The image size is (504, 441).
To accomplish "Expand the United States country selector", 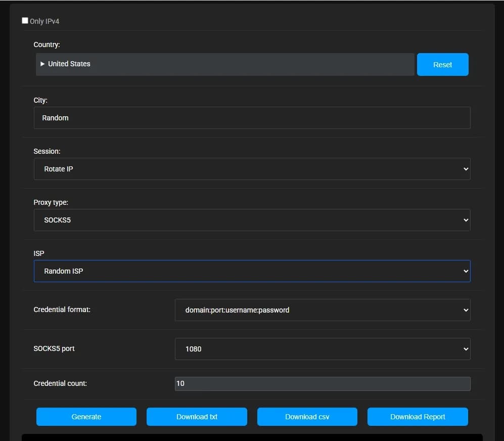I will [225, 64].
